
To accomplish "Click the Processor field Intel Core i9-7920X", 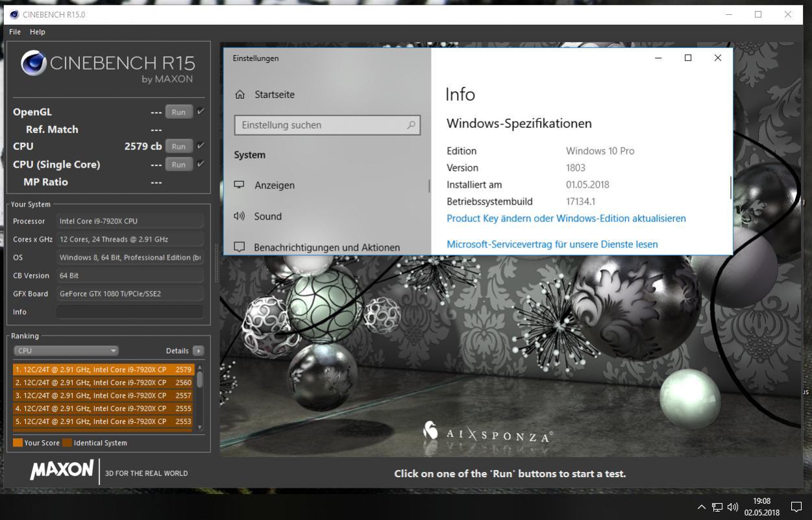I will pyautogui.click(x=130, y=221).
